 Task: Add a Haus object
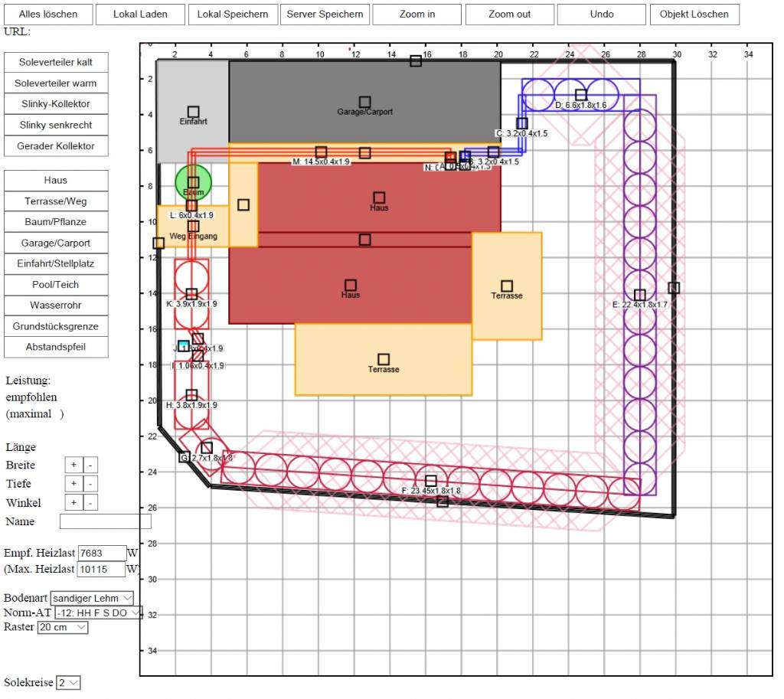coord(56,181)
